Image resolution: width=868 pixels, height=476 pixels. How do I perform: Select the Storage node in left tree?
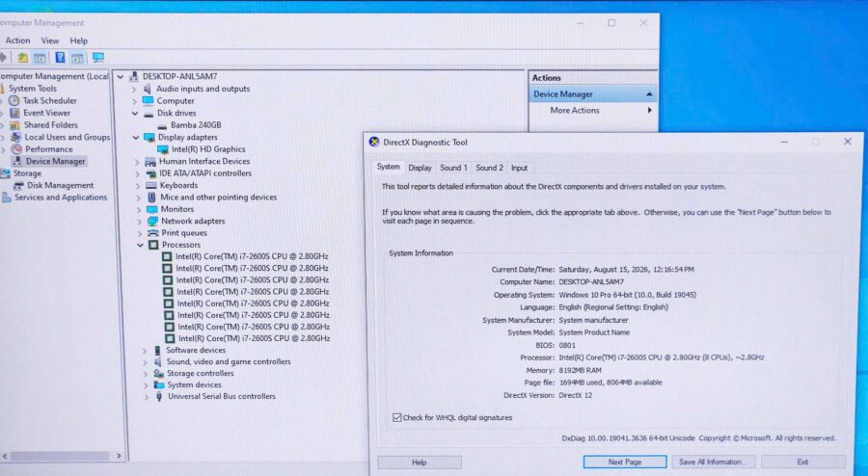pos(28,173)
